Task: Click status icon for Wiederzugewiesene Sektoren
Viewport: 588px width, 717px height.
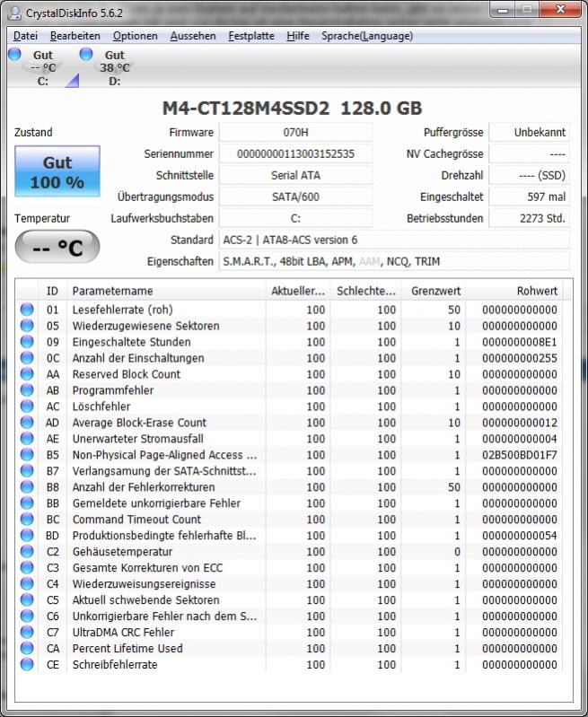Action: 27,326
